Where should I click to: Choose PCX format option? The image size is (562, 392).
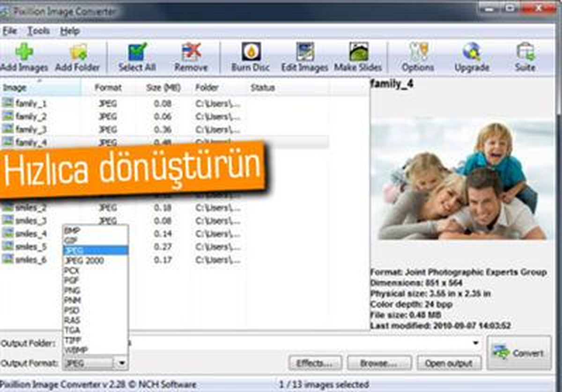coord(95,270)
